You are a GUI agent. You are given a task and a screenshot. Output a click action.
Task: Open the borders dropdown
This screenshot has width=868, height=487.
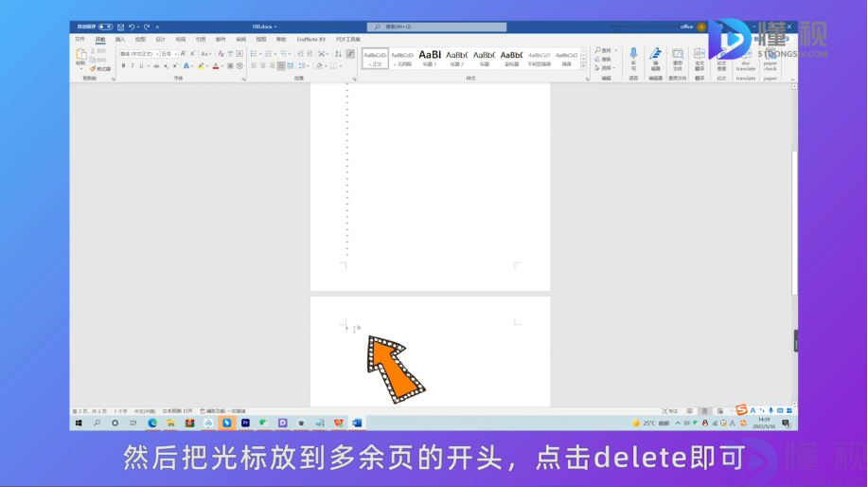(x=340, y=66)
